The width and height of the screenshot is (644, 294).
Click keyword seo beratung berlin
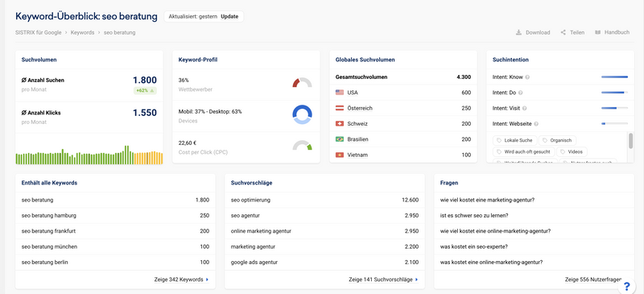(45, 263)
